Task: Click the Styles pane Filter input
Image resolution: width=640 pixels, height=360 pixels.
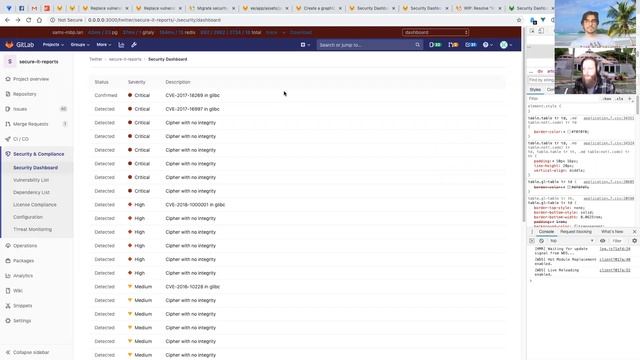Action: click(x=563, y=99)
